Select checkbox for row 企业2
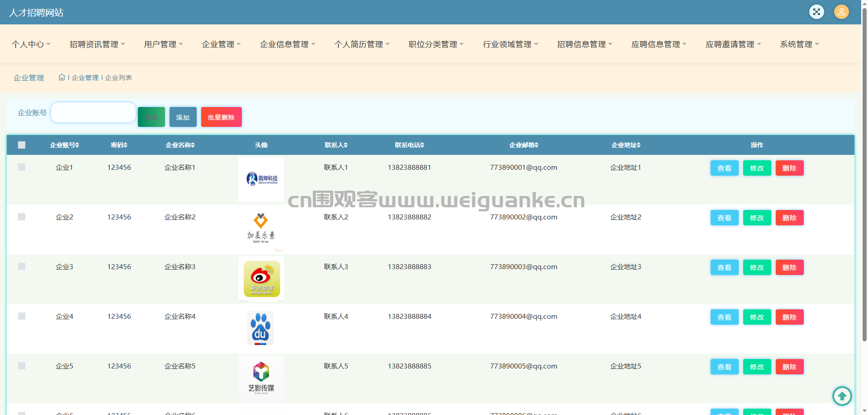868x415 pixels. click(x=22, y=217)
